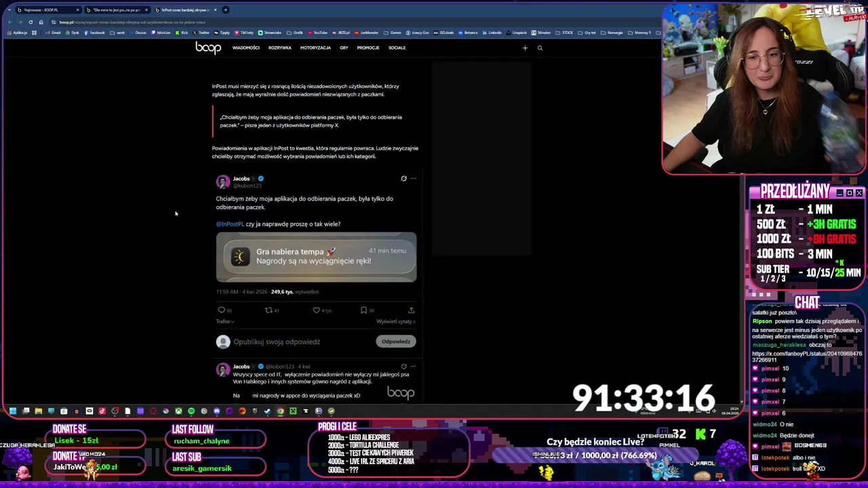The image size is (868, 488).
Task: Open work bookmarks folder
Action: pos(117,33)
